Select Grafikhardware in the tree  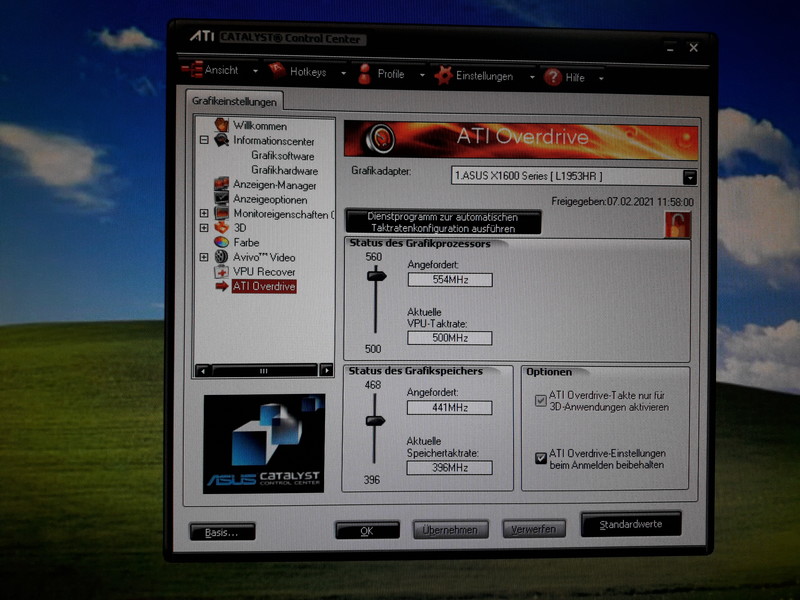click(285, 170)
